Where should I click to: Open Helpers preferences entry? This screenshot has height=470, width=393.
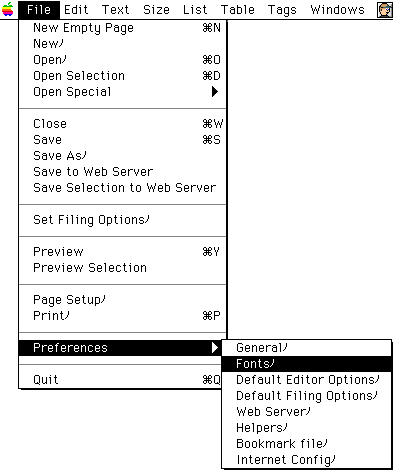click(306, 428)
